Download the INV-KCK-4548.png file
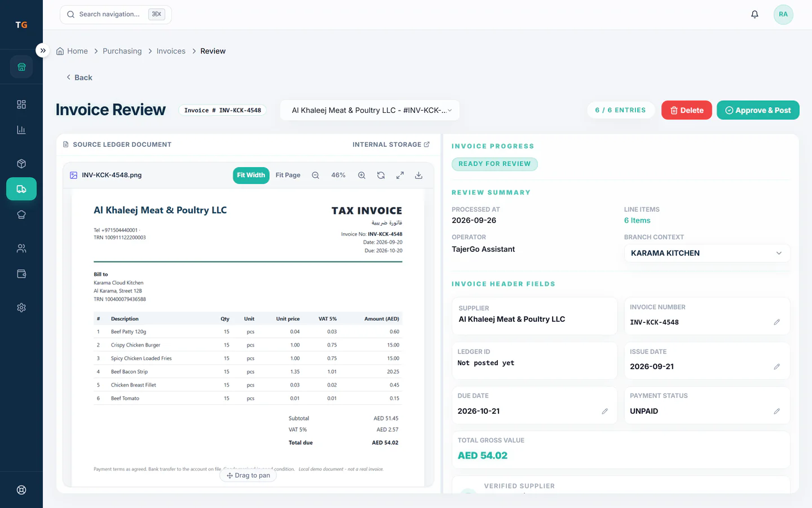 pos(418,176)
